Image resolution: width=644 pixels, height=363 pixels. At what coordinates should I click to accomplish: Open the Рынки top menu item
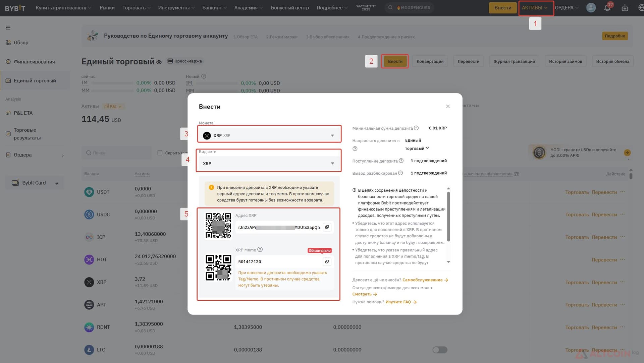click(107, 8)
